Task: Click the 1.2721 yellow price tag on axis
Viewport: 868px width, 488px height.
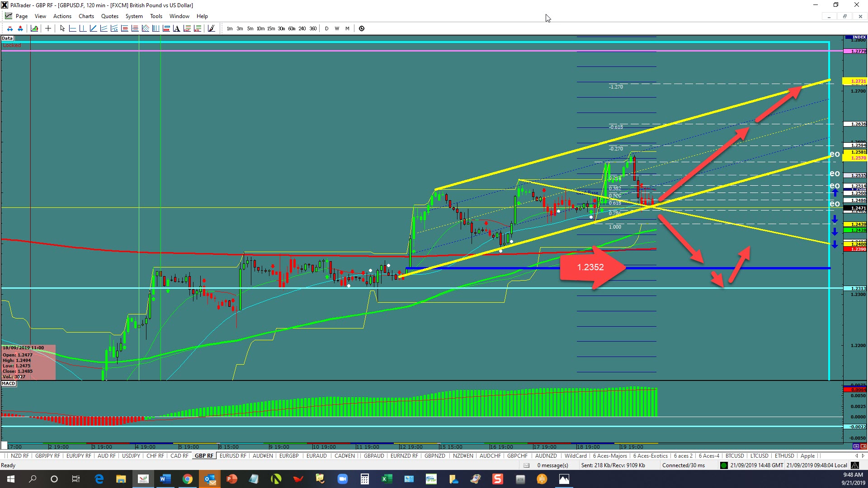Action: (x=855, y=81)
